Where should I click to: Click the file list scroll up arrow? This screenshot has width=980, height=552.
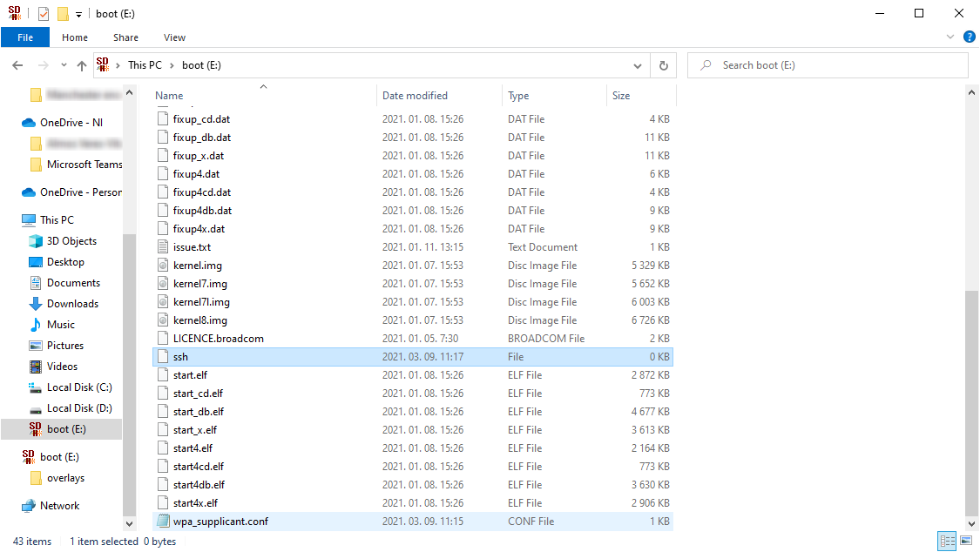(971, 92)
